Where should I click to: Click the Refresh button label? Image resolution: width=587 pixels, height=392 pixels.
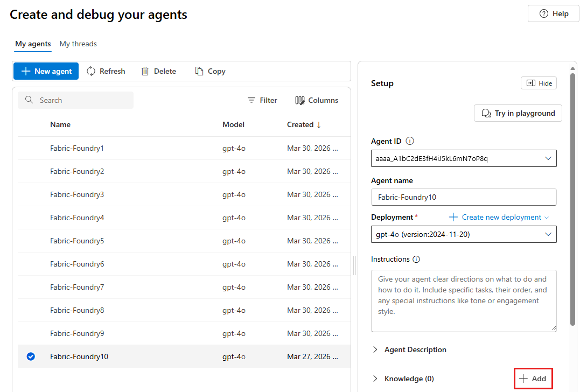113,71
